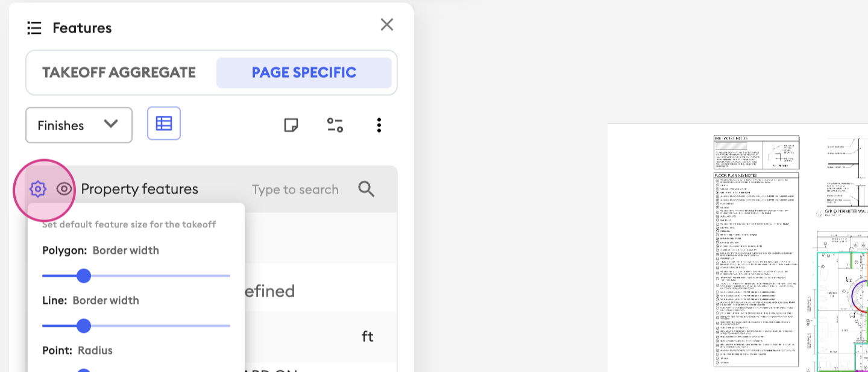Open the three-dot more options menu
This screenshot has width=868, height=372.
point(379,125)
